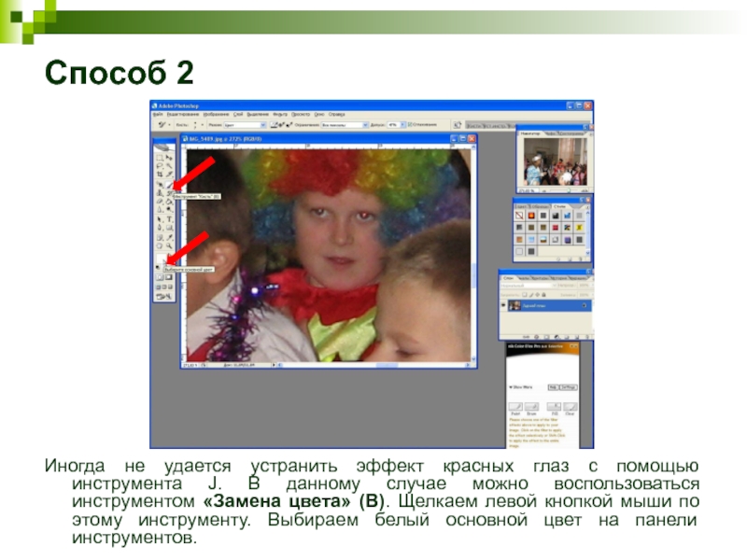The image size is (747, 560).
Task: Open the brush mode dropdown in options bar
Action: [244, 123]
